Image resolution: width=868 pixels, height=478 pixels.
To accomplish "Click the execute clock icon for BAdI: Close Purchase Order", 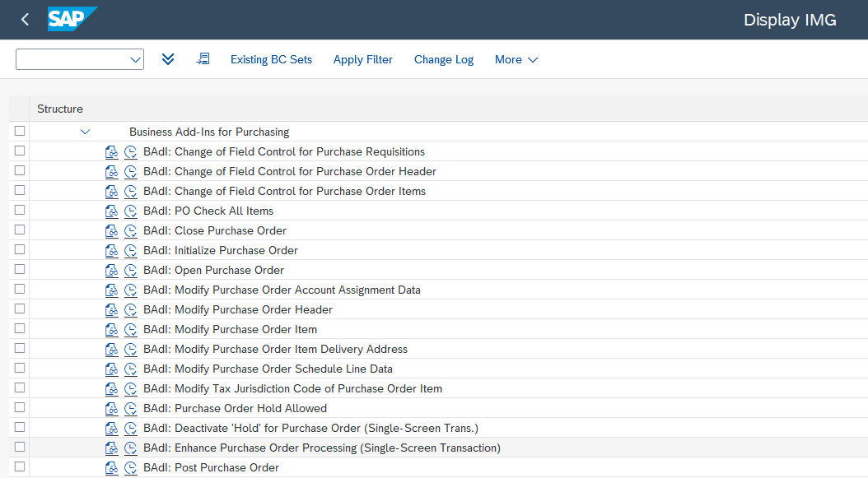I will tap(131, 230).
